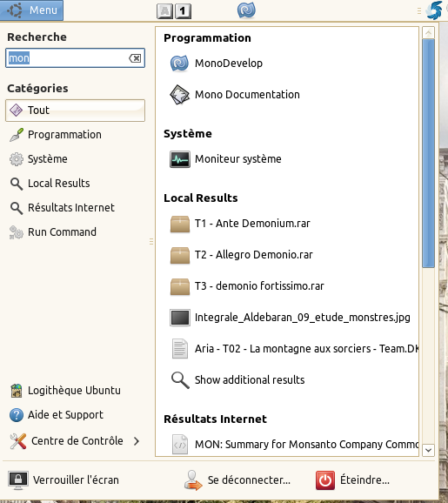Expand the Centre de Contrôle submenu arrow
This screenshot has width=448, height=503.
[137, 441]
